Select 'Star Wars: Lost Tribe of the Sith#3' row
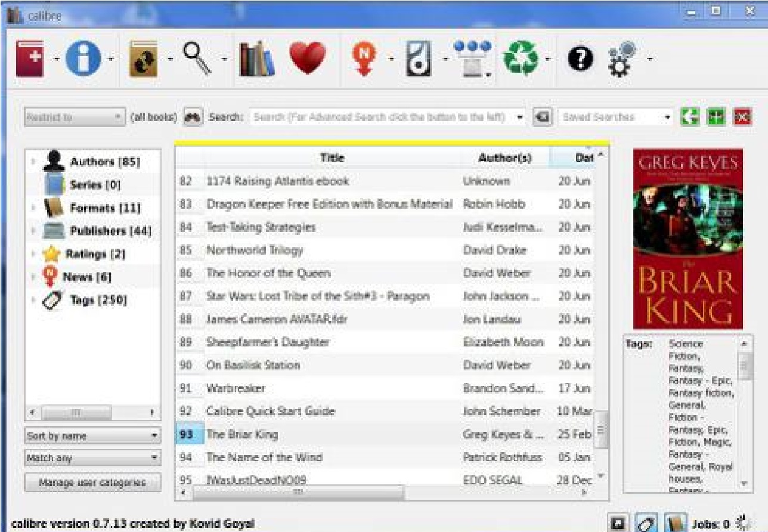The image size is (768, 532). (x=385, y=296)
